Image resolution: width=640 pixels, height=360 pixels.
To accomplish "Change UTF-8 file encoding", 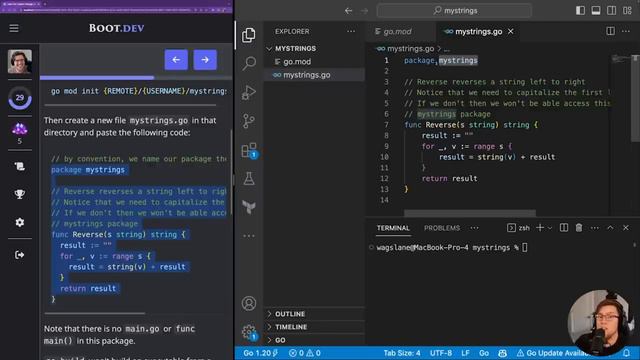I will pyautogui.click(x=441, y=353).
